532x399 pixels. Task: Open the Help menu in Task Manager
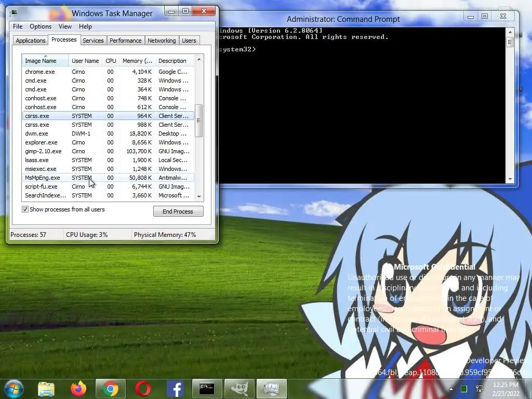(x=85, y=26)
